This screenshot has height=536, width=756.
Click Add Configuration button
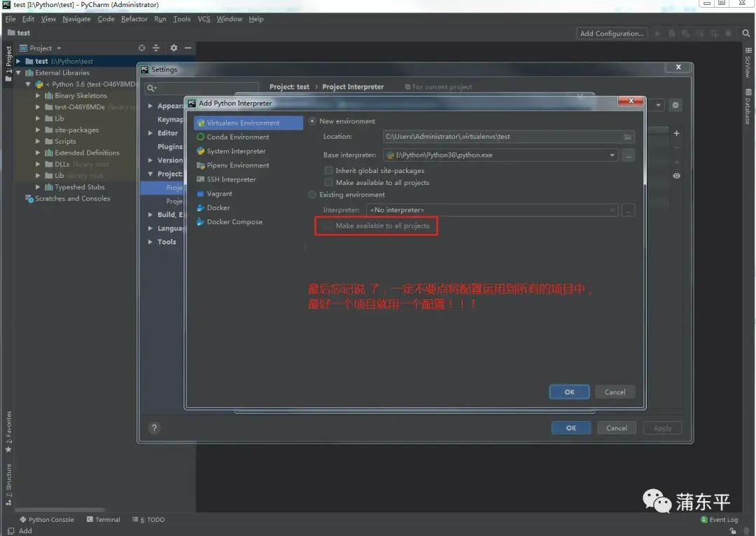coord(612,34)
